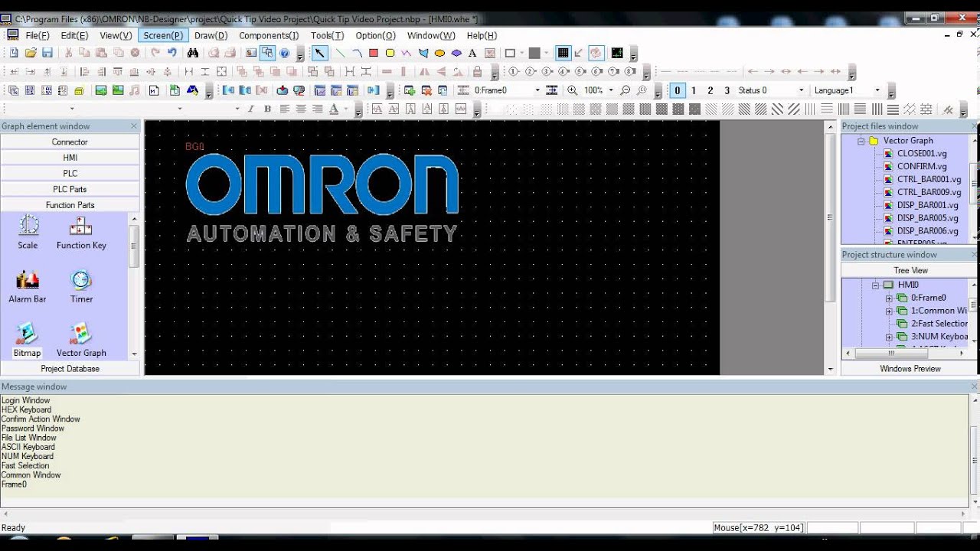Select DISP_BAR005.vg file
Viewport: 980px width, 551px height.
pyautogui.click(x=927, y=218)
